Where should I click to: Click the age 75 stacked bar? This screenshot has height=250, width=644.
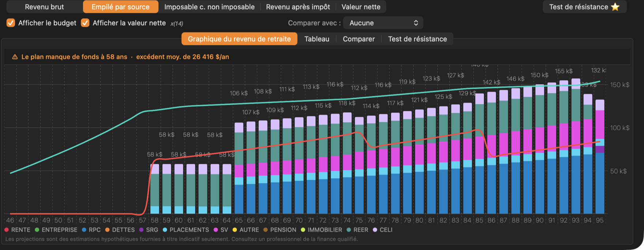[359, 166]
